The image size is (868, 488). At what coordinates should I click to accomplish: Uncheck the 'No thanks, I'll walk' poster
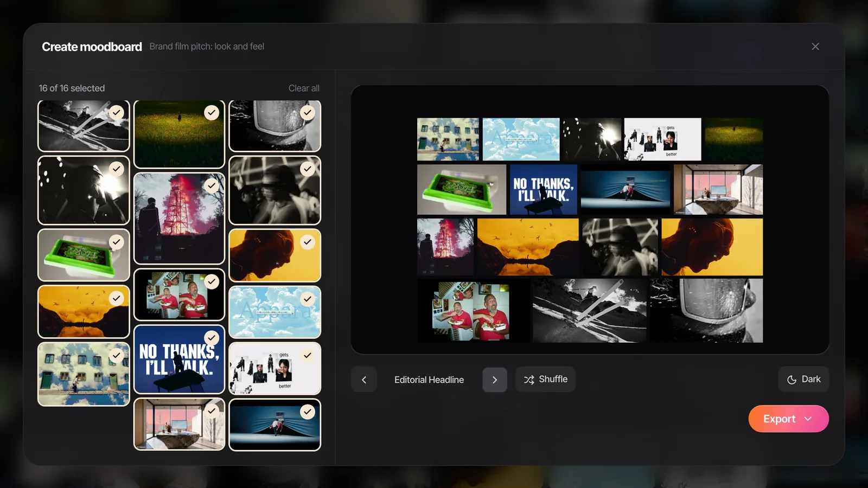point(212,338)
